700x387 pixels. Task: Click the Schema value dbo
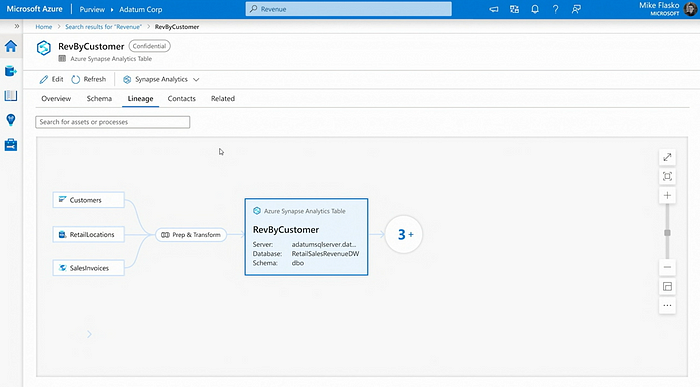click(298, 263)
